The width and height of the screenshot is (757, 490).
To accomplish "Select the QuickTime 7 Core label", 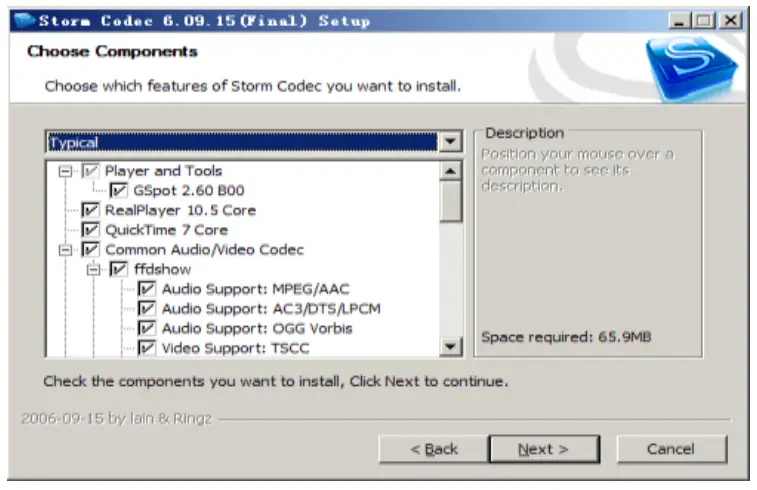I will tap(167, 230).
